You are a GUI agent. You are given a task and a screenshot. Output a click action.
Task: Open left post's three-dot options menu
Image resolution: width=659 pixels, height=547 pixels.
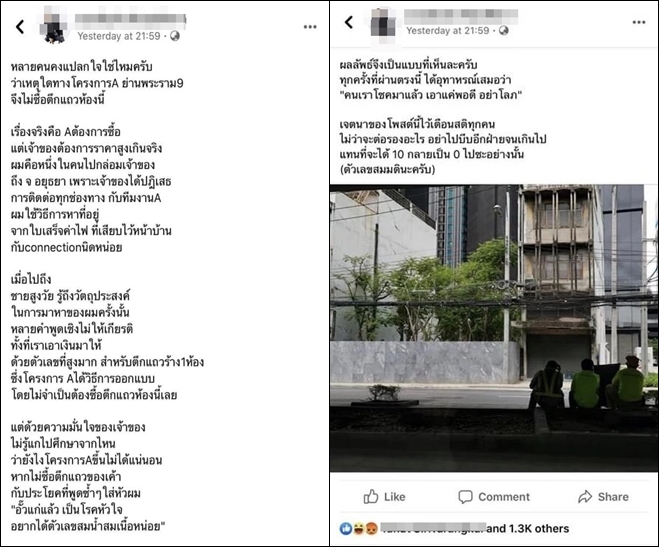click(x=310, y=27)
